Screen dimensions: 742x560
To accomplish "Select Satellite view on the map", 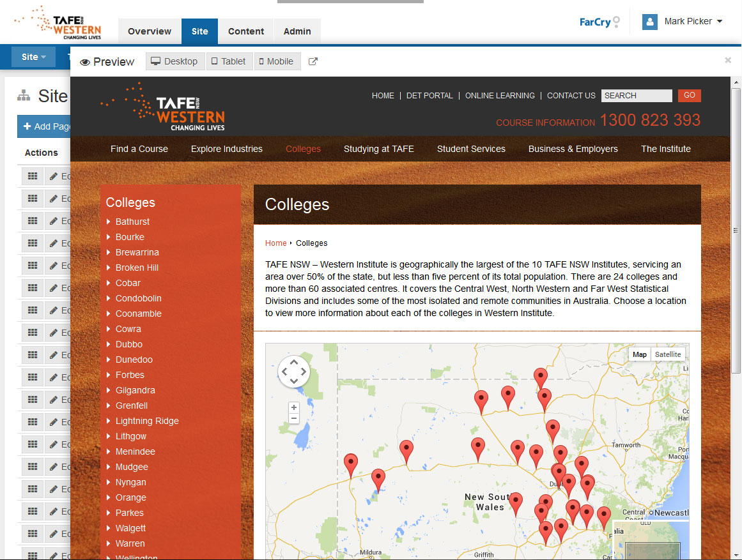I will [x=668, y=354].
